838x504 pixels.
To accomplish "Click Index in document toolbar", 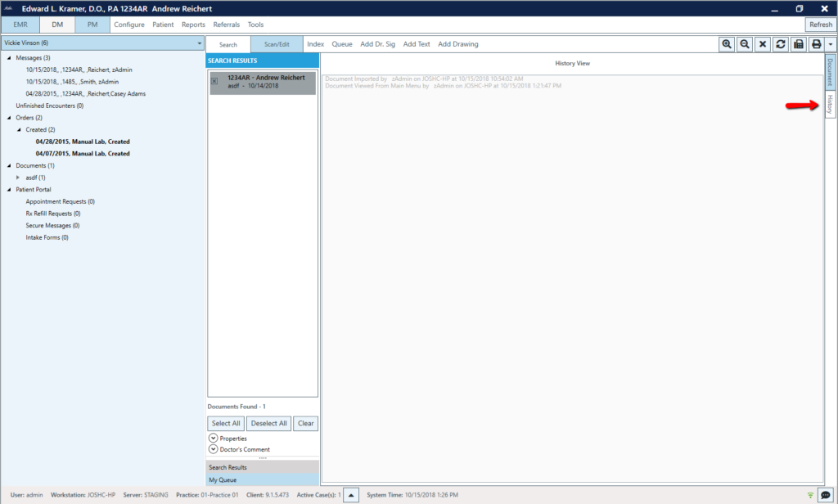I will point(315,44).
